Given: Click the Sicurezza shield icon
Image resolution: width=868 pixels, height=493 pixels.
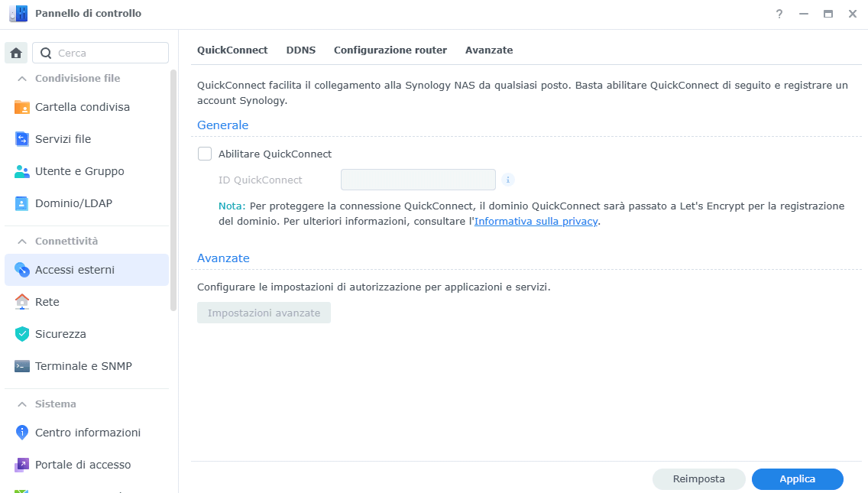Looking at the screenshot, I should tap(21, 334).
